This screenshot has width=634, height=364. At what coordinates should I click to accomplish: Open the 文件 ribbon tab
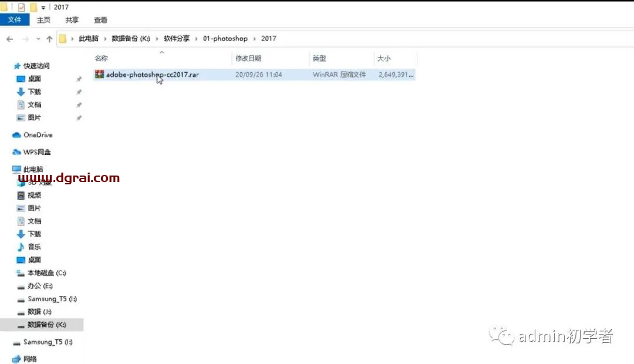click(x=15, y=20)
